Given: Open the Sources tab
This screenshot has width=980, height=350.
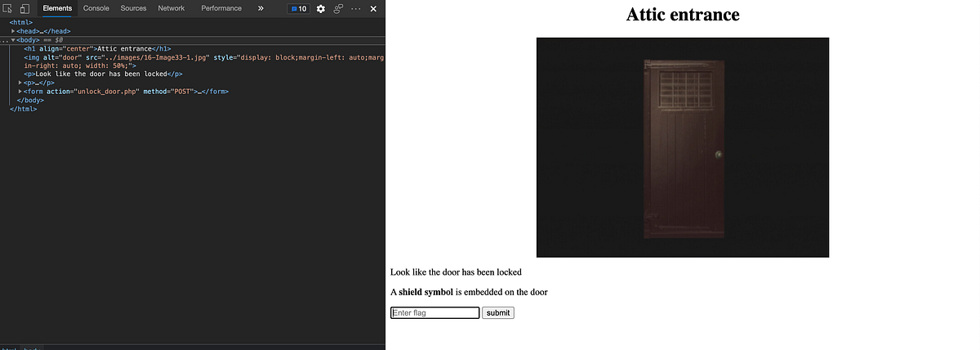Looking at the screenshot, I should coord(133,8).
